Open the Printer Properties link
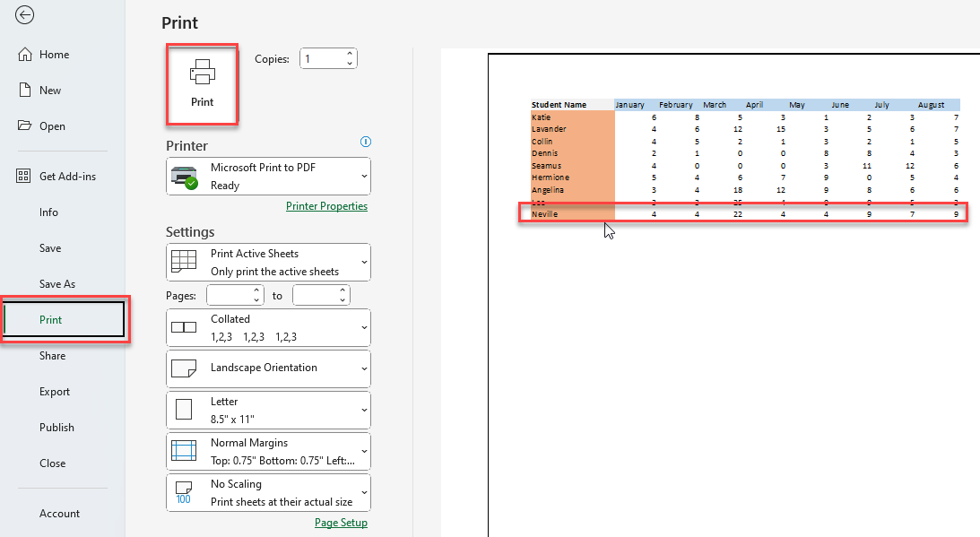This screenshot has width=980, height=537. 326,205
